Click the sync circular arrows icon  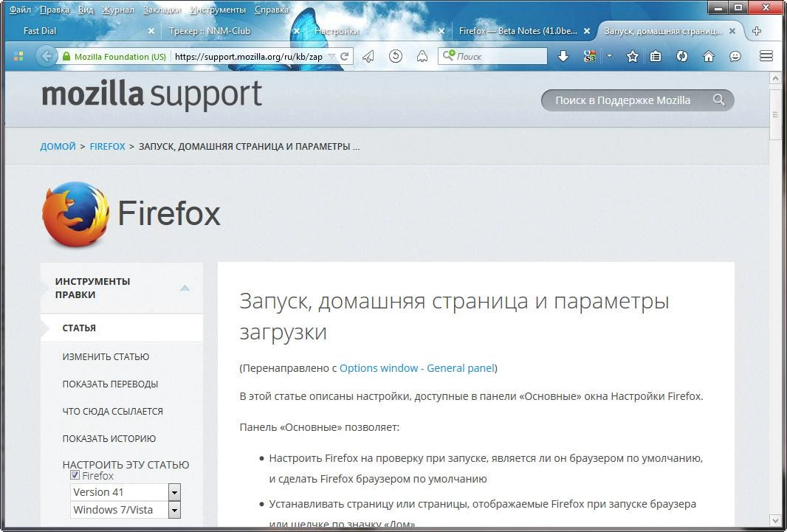pyautogui.click(x=681, y=57)
